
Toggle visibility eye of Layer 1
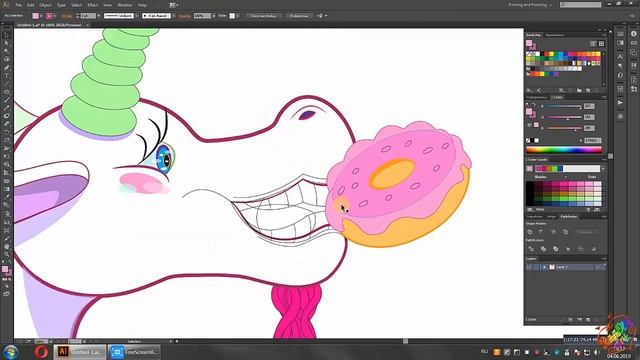(529, 267)
